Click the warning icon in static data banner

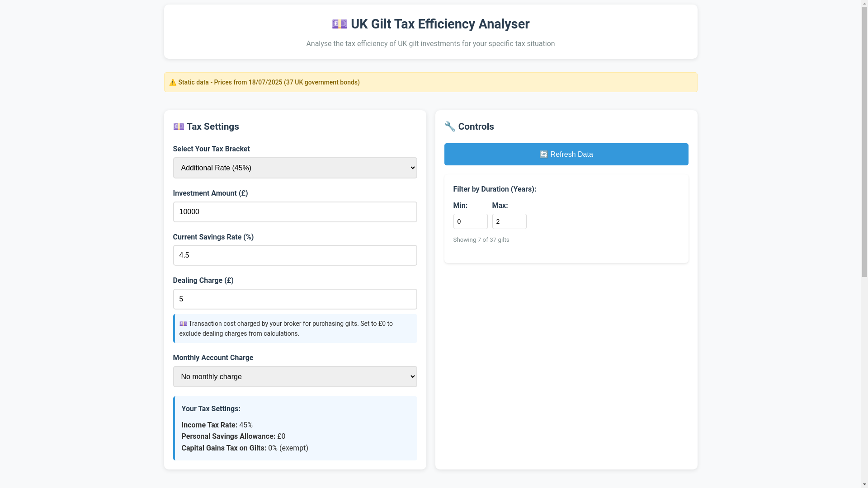coord(173,82)
